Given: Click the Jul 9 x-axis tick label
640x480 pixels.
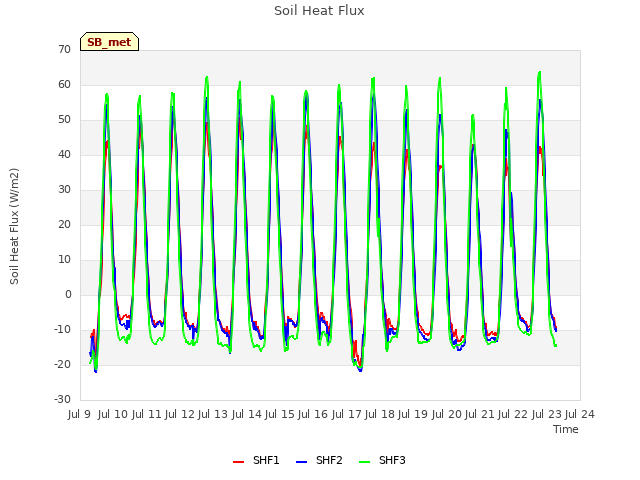Looking at the screenshot, I should tap(79, 414).
